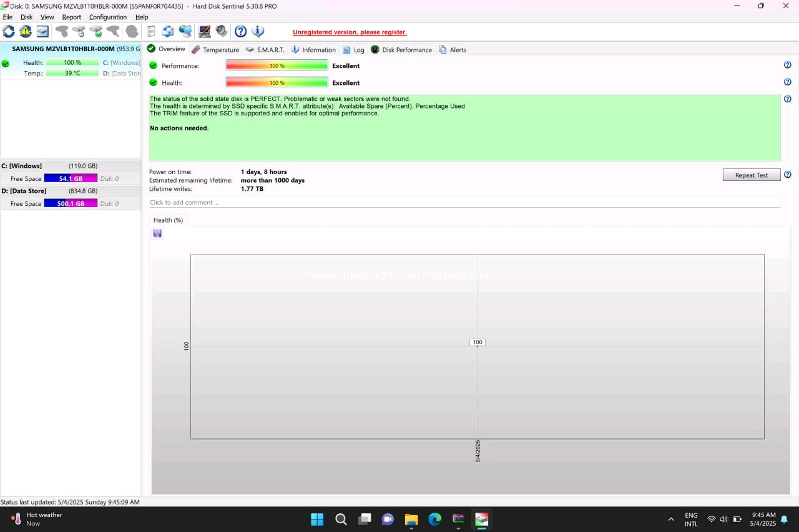Open help for the Performance row

pos(788,65)
